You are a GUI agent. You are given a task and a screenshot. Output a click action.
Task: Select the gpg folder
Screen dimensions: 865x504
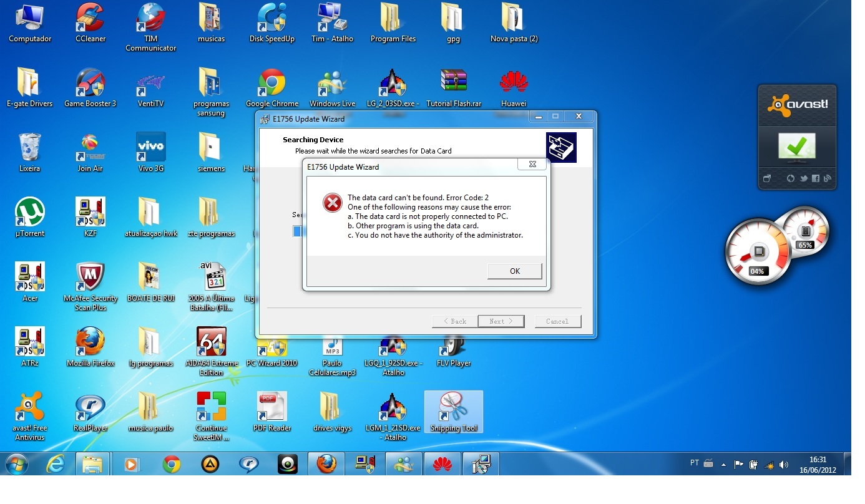[453, 24]
